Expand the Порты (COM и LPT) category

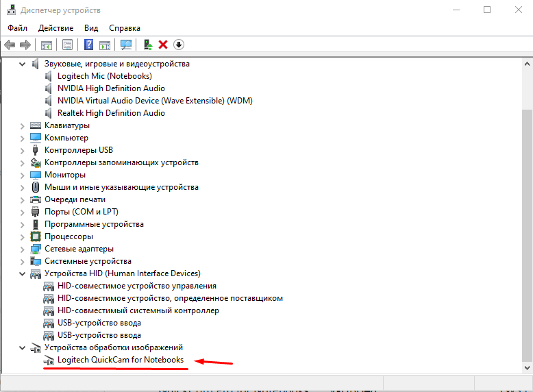point(22,212)
